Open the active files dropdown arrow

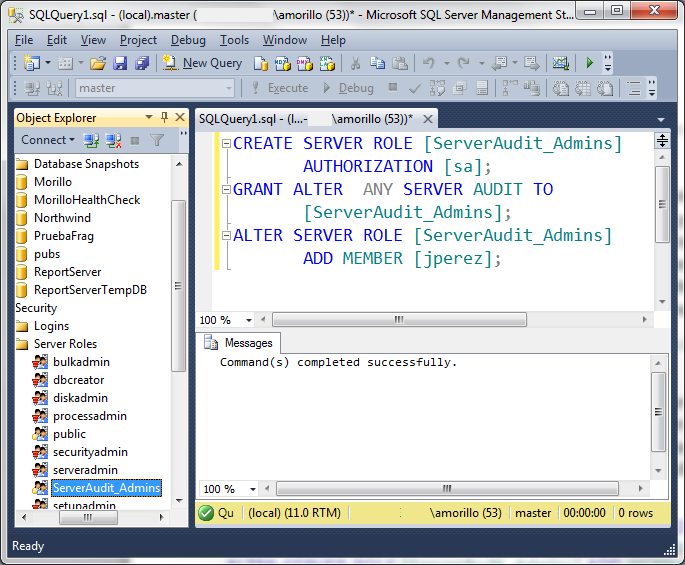tap(661, 120)
